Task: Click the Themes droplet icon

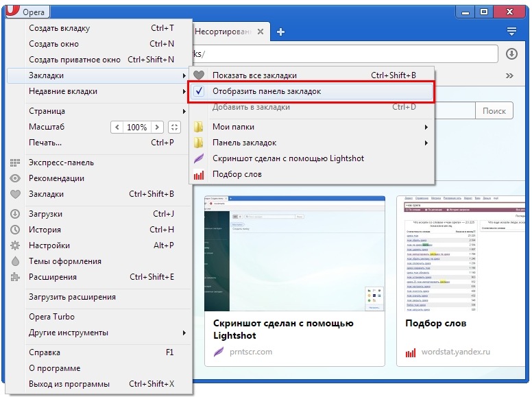Action: (15, 261)
